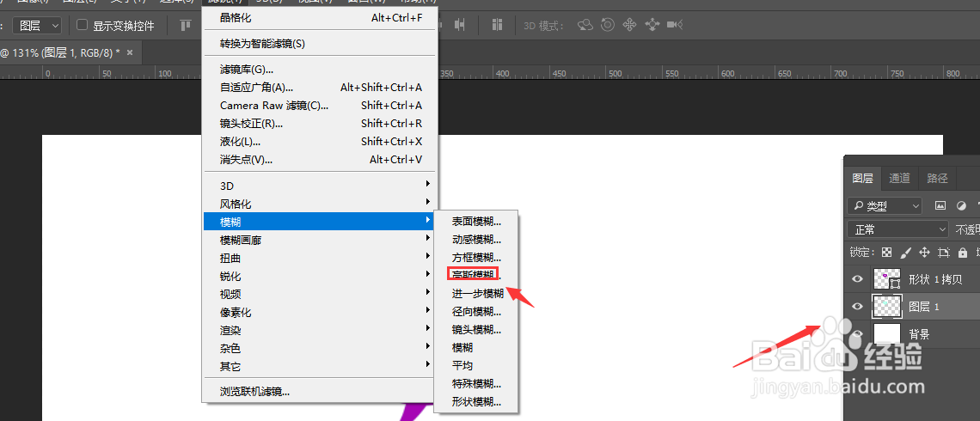Filter layers by pixel layer icon
This screenshot has height=421, width=980.
[x=940, y=204]
